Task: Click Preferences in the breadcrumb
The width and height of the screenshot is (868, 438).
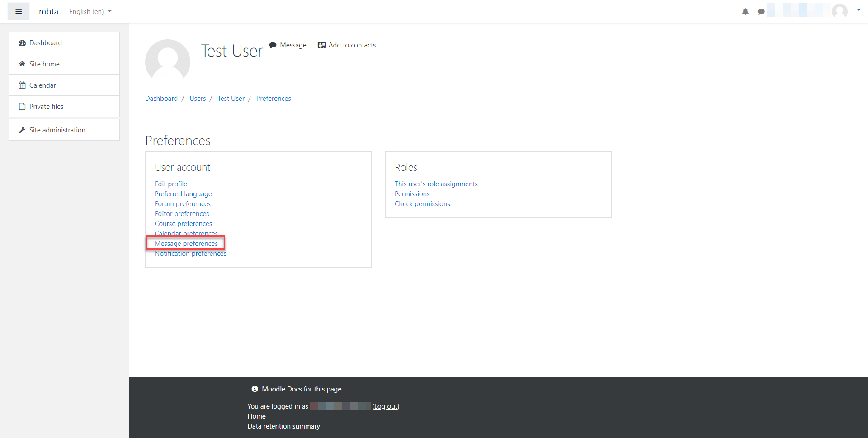Action: tap(274, 99)
